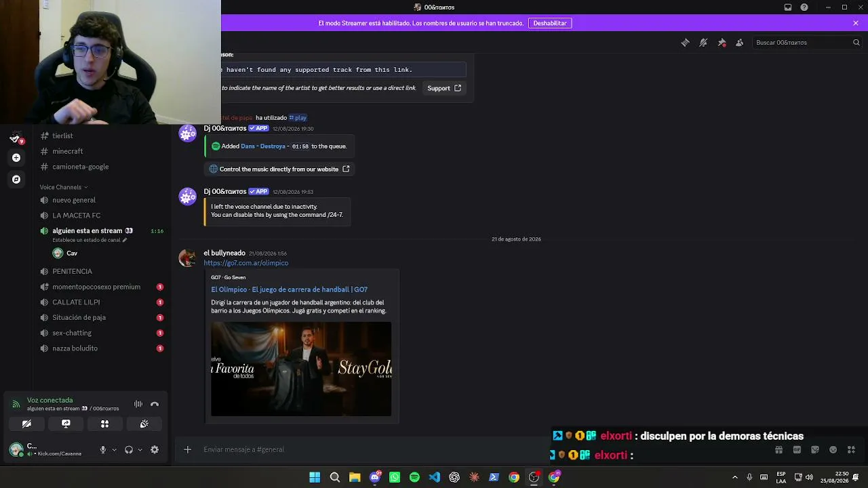Image resolution: width=868 pixels, height=488 pixels.
Task: Open the Discord help icon
Action: point(804,7)
